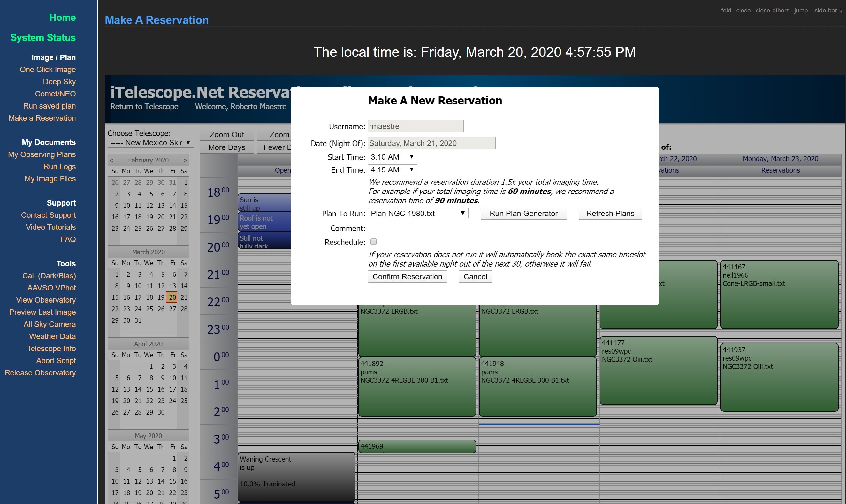Open Cal. (Dark/Bias) tool
This screenshot has width=846, height=504.
[x=49, y=275]
